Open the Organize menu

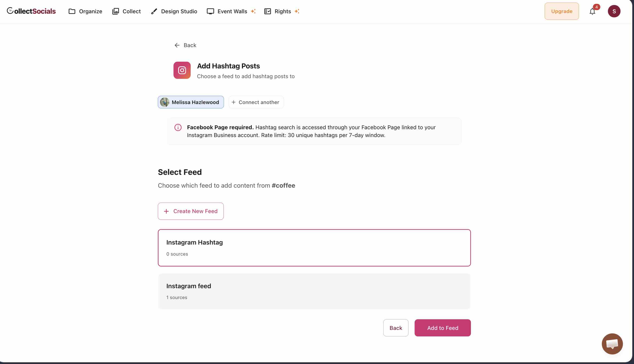pos(85,11)
